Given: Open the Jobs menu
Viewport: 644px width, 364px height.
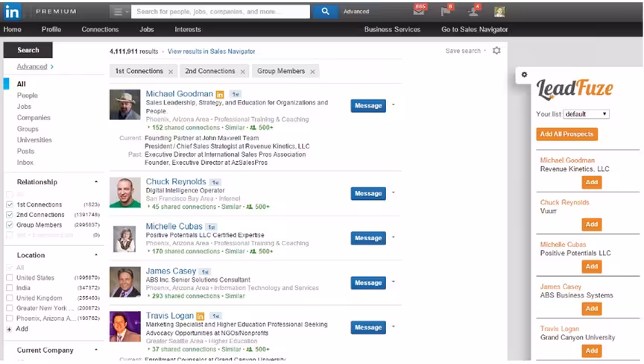Looking at the screenshot, I should click(147, 30).
